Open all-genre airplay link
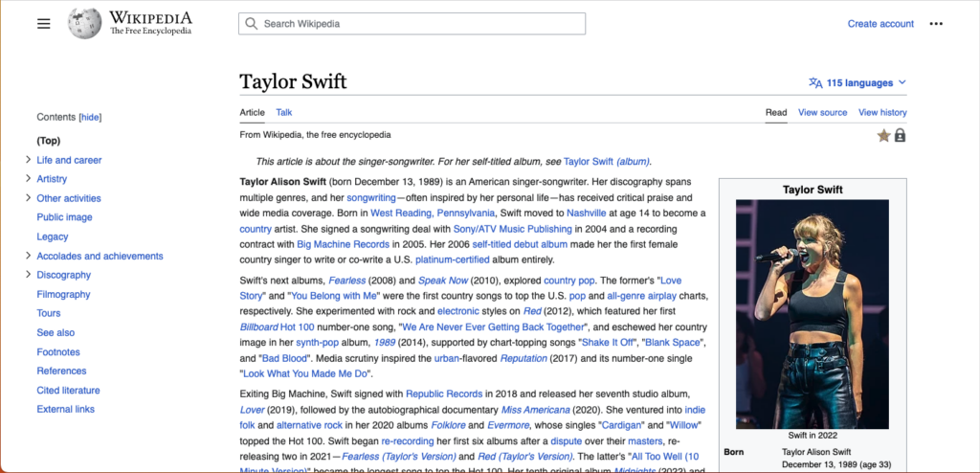The height and width of the screenshot is (473, 980). point(641,295)
